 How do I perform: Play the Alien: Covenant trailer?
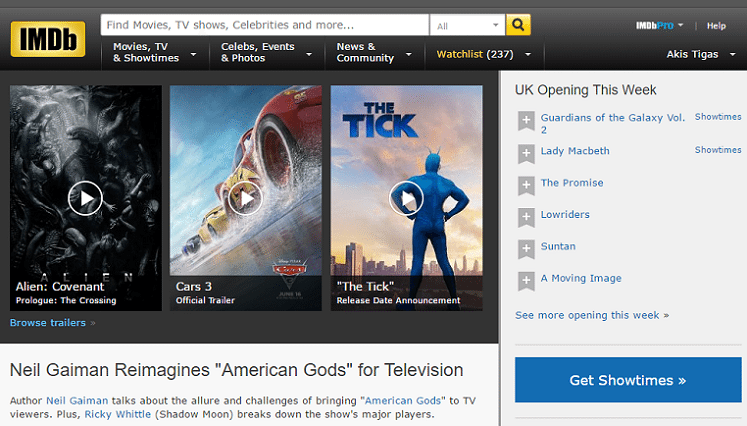coord(85,198)
